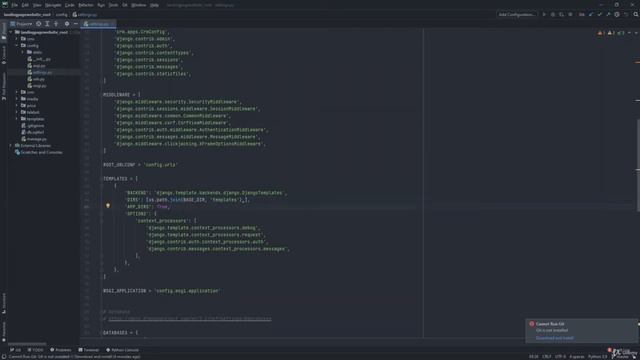The image size is (640, 360).
Task: Click the CRLF line separator in status bar
Action: coord(547,357)
